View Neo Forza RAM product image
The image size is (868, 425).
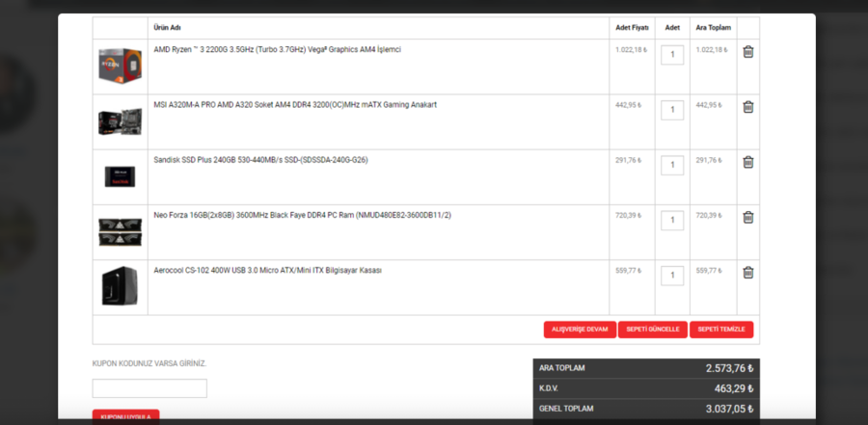tap(121, 232)
